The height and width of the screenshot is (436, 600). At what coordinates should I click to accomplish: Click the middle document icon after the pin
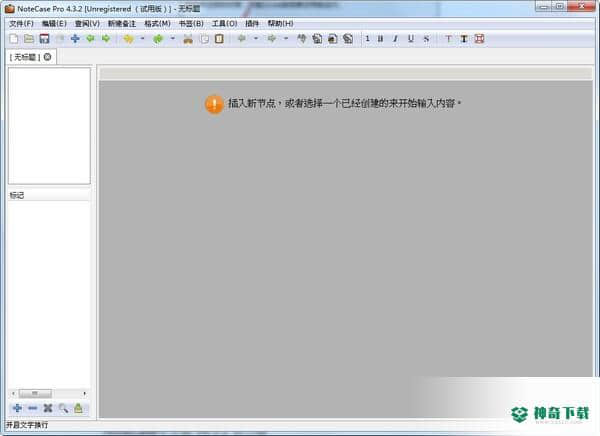tap(333, 39)
